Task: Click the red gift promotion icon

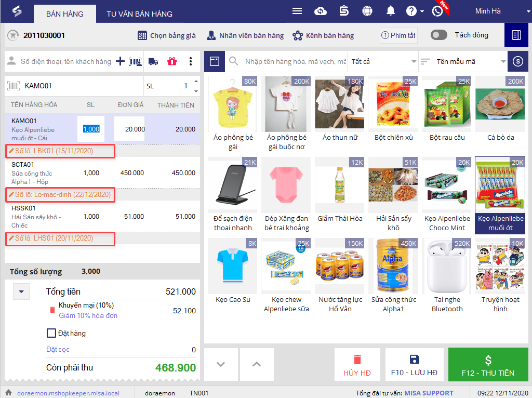Action: [x=172, y=61]
